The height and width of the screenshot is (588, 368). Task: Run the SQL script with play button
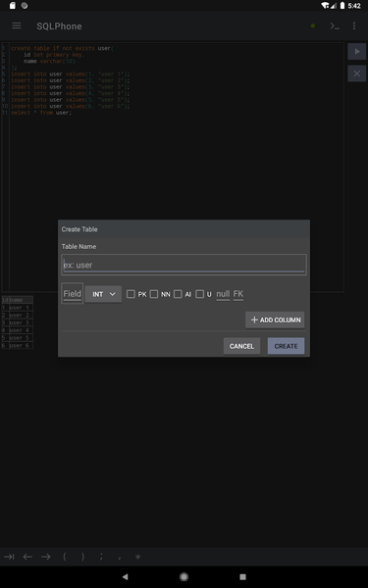357,51
